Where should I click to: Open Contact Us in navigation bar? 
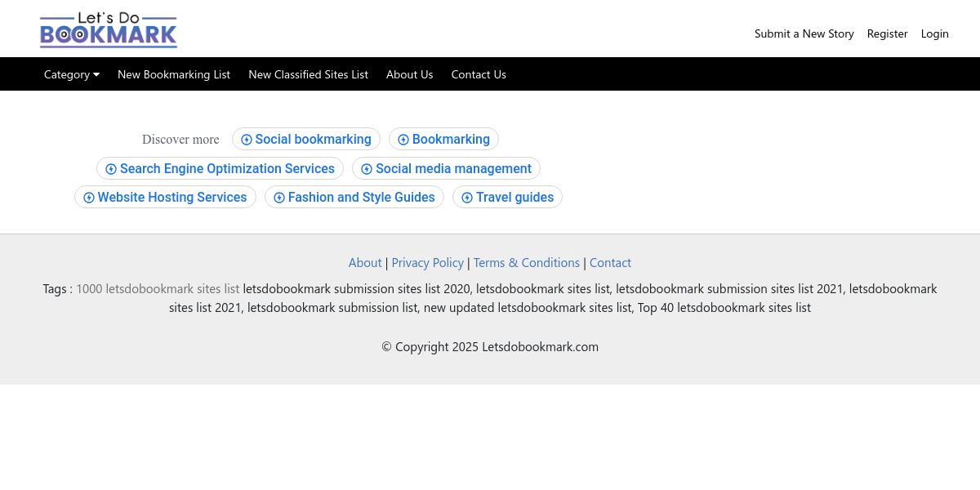click(479, 74)
